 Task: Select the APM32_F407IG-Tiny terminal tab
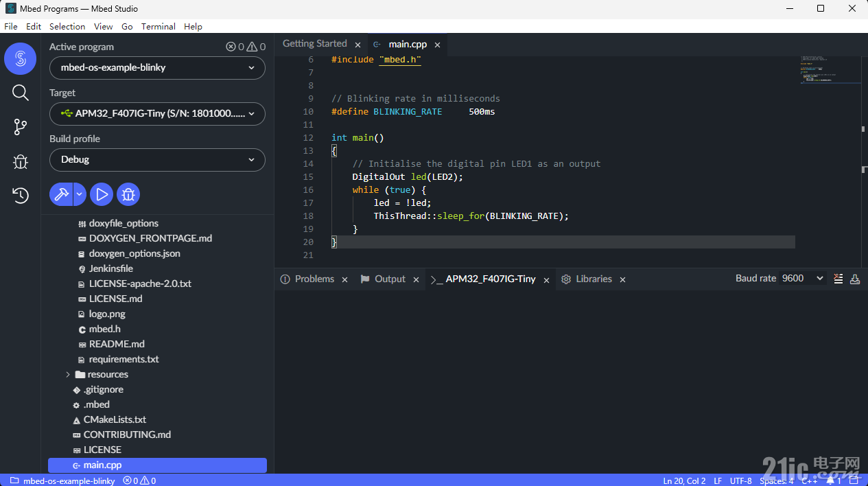[x=491, y=279]
